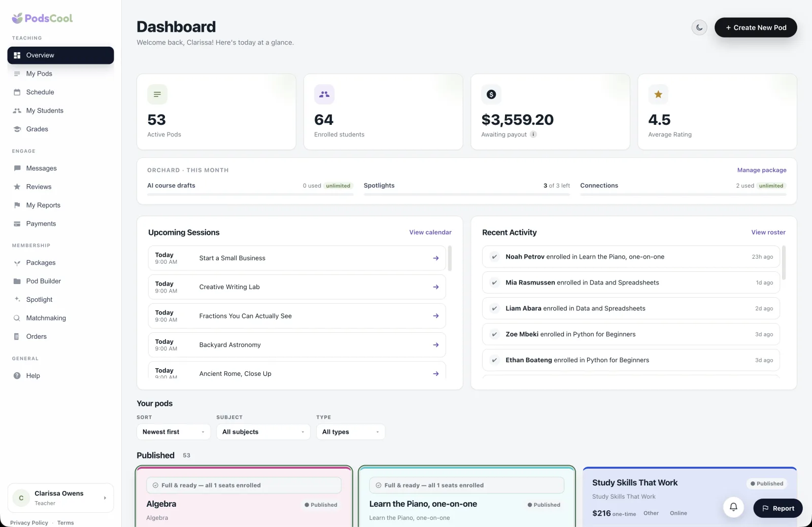Click the Packages sprout icon
The height and width of the screenshot is (527, 812).
click(x=17, y=263)
